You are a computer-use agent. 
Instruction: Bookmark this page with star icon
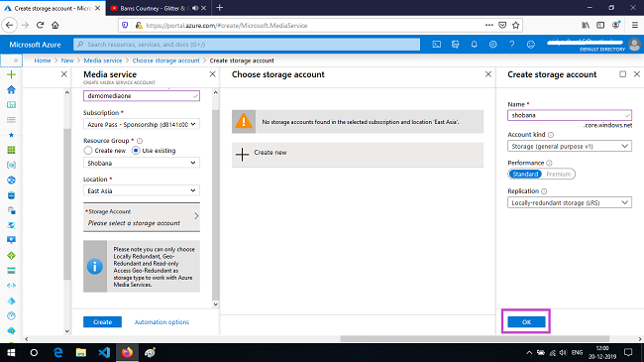pos(516,25)
